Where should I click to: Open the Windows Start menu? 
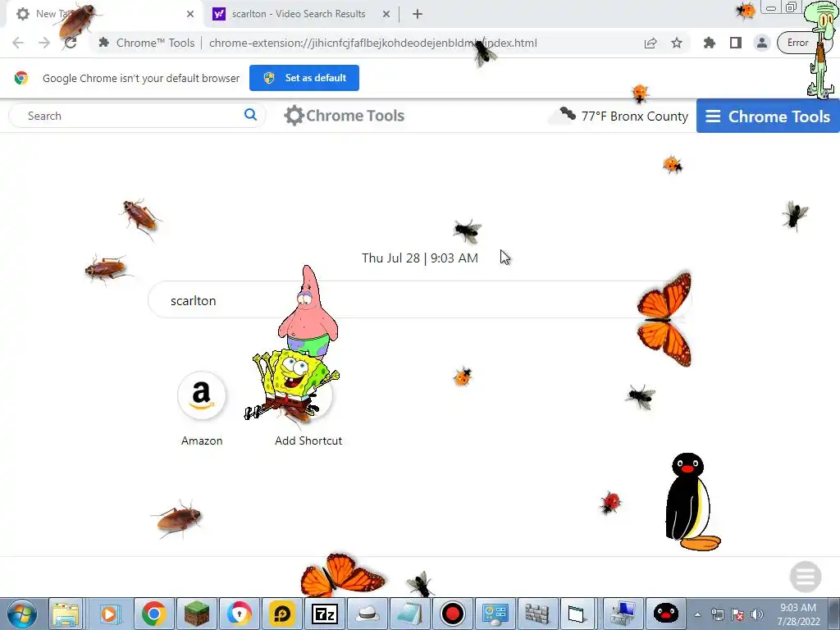point(22,614)
